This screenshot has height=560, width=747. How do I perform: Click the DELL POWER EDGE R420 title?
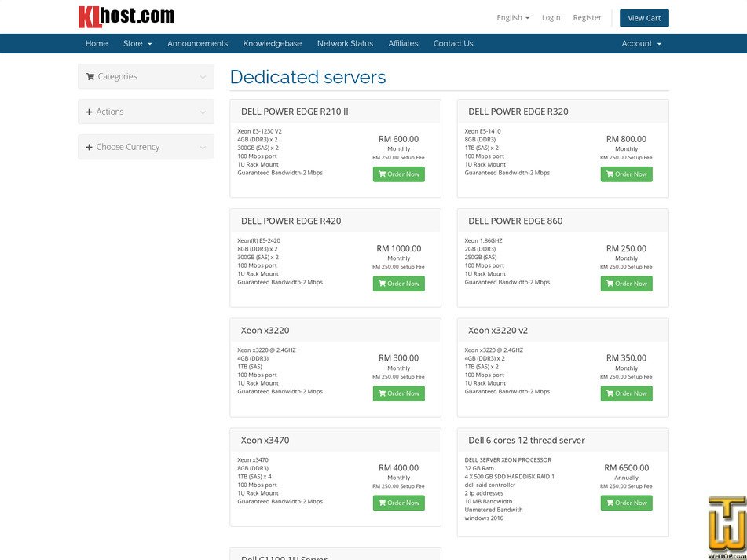[x=291, y=221]
